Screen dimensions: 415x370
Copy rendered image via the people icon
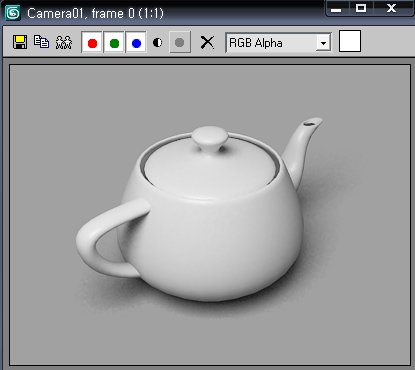[x=64, y=42]
